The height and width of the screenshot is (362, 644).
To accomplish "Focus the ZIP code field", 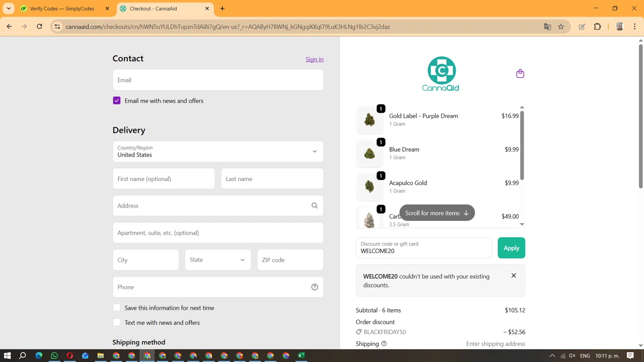I will tap(290, 260).
